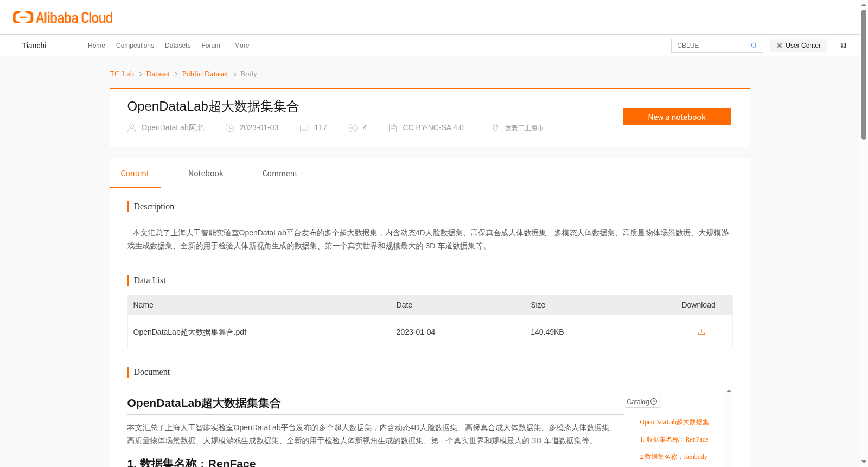The width and height of the screenshot is (868, 467).
Task: Click the CC BY-NC-SA 4.0 license text
Action: (433, 127)
